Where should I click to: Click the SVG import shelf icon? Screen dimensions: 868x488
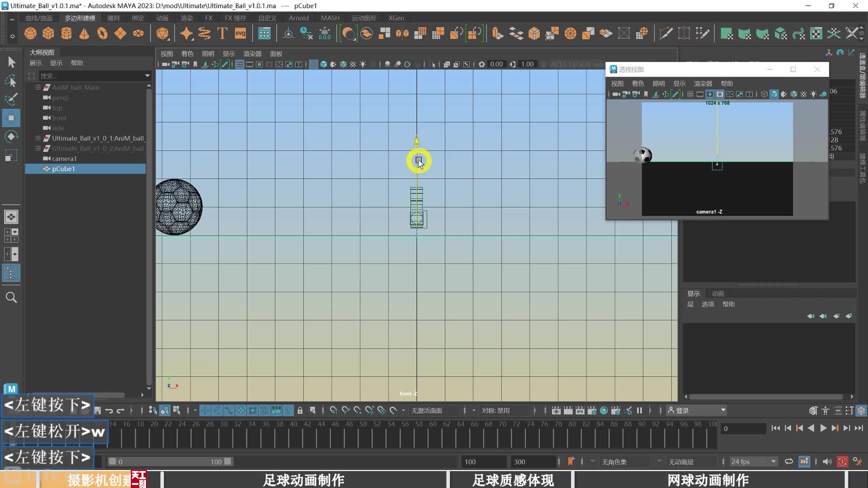[240, 34]
